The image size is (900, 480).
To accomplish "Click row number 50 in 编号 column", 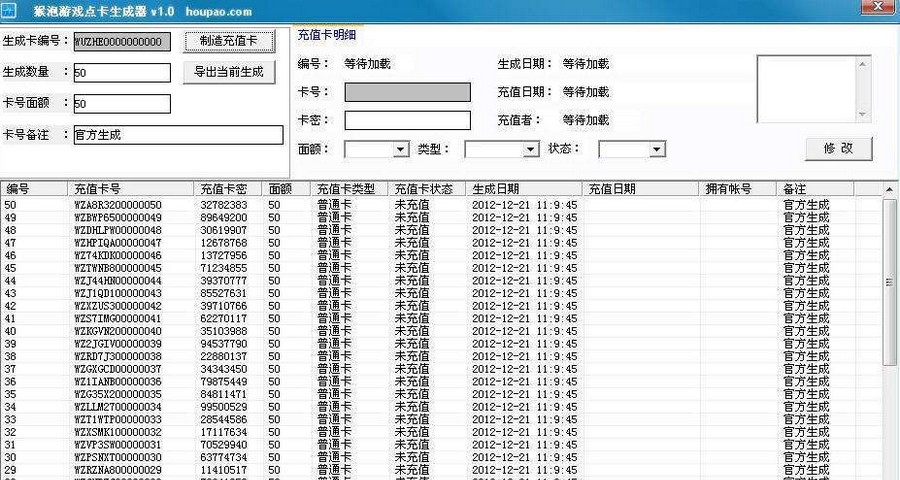I will (x=10, y=205).
